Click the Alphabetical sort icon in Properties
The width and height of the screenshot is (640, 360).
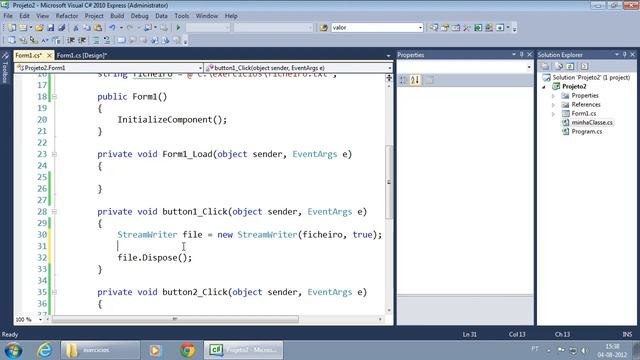pyautogui.click(x=415, y=80)
